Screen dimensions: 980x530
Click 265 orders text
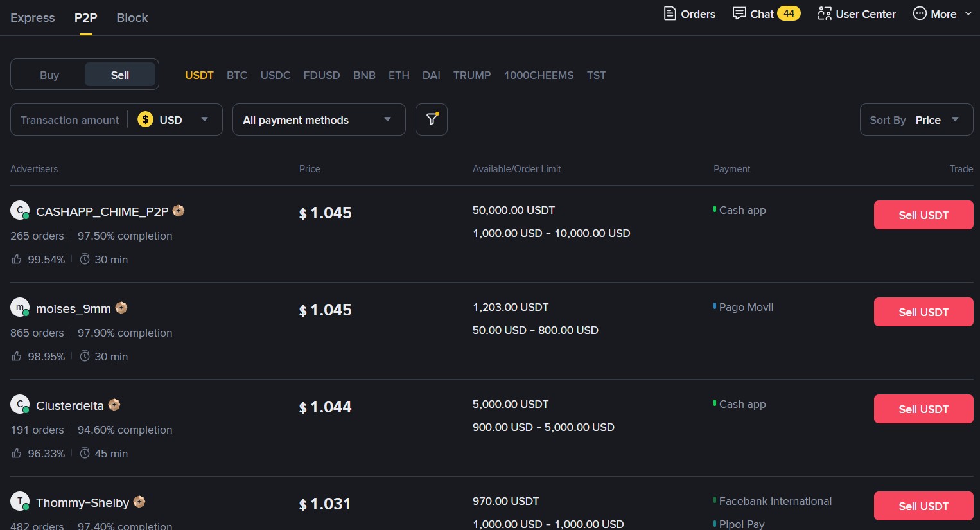point(37,236)
